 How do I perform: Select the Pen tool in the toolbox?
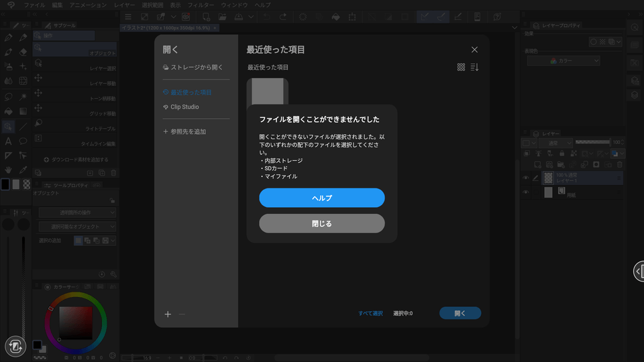8,38
